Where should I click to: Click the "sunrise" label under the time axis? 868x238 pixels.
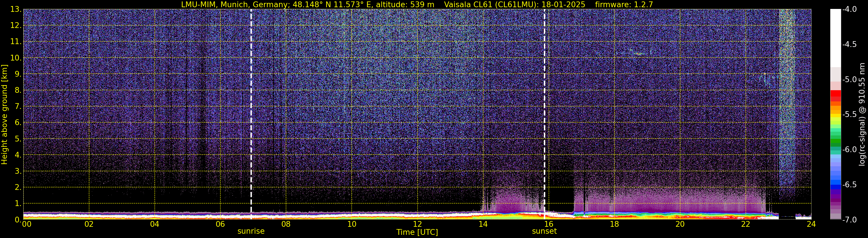point(251,231)
